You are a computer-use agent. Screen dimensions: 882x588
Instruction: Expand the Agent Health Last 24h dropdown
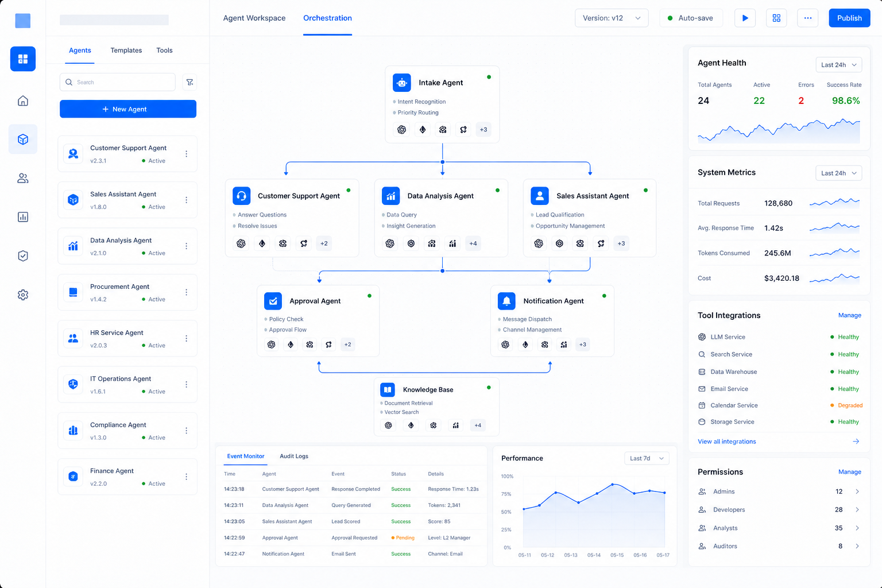(839, 65)
